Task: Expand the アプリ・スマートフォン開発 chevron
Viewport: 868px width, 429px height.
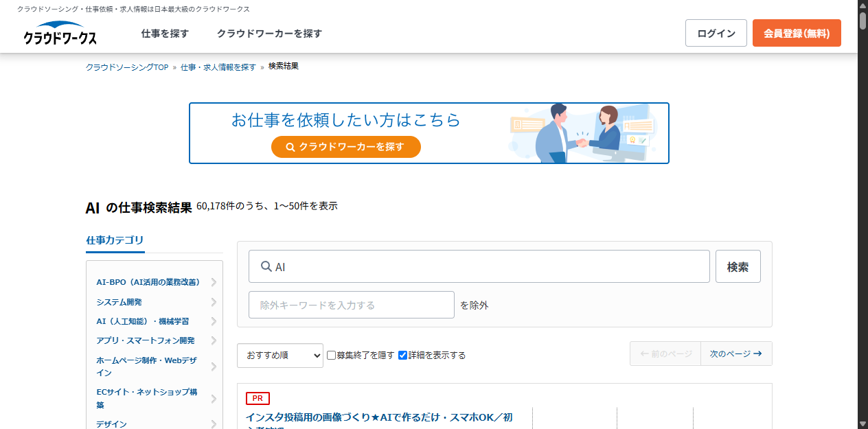Action: pos(214,340)
